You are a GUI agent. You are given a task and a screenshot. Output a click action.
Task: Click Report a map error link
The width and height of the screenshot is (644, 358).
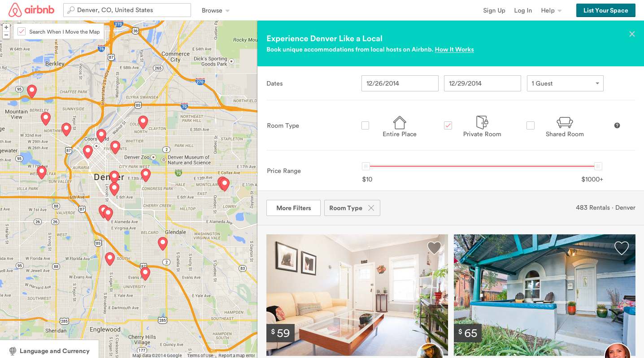click(x=237, y=356)
